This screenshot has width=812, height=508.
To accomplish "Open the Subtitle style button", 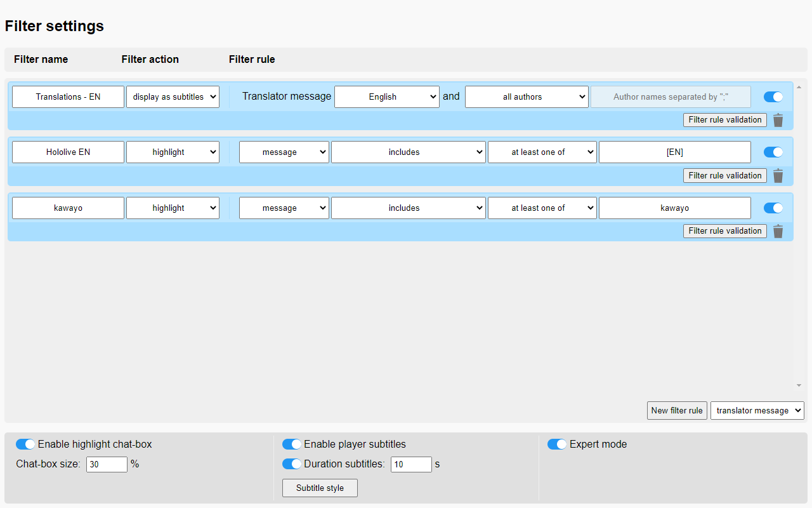I will click(320, 488).
